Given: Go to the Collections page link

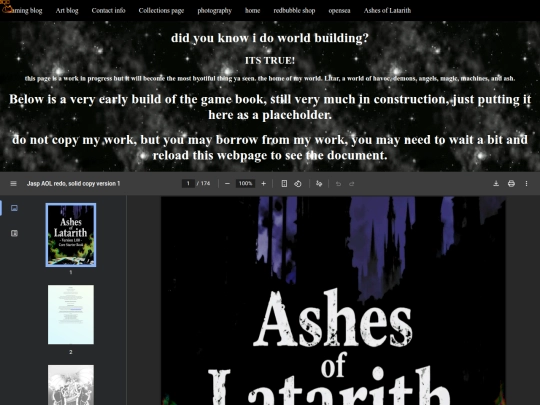Looking at the screenshot, I should (x=161, y=10).
